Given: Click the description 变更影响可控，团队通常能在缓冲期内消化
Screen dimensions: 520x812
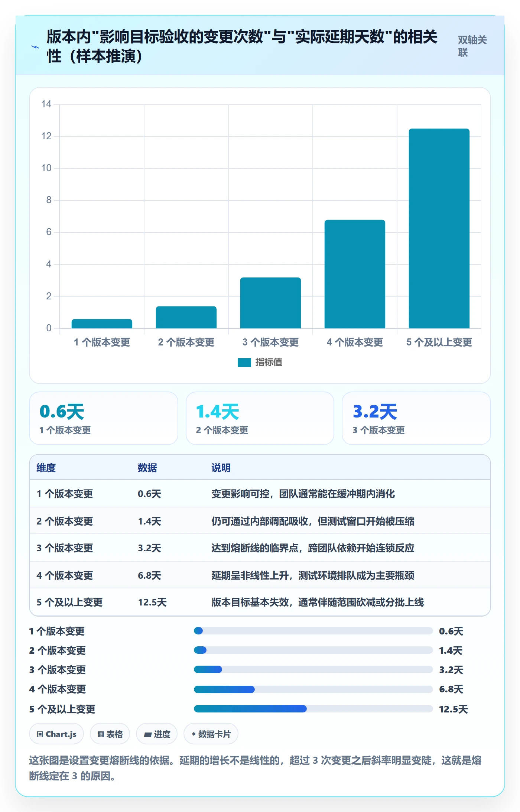Looking at the screenshot, I should coord(303,494).
